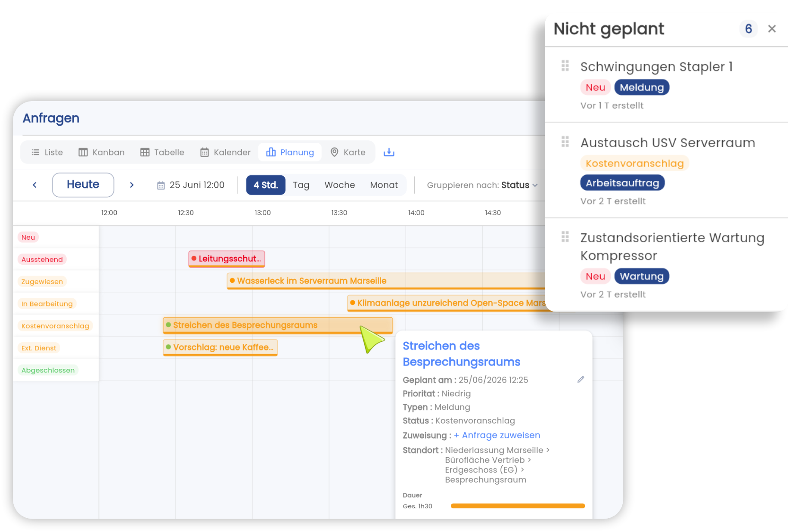Viewport: 801px width, 532px height.
Task: Click Kostenvoranschlag status row label
Action: point(55,326)
